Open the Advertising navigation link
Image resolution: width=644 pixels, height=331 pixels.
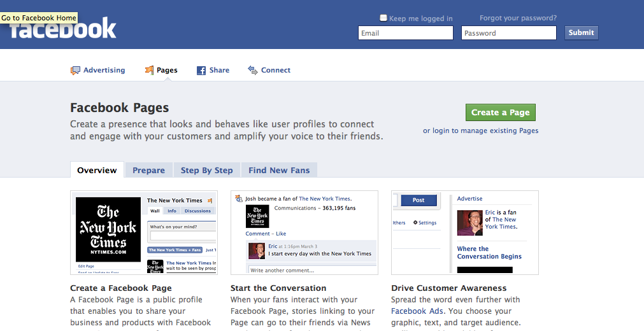[104, 70]
